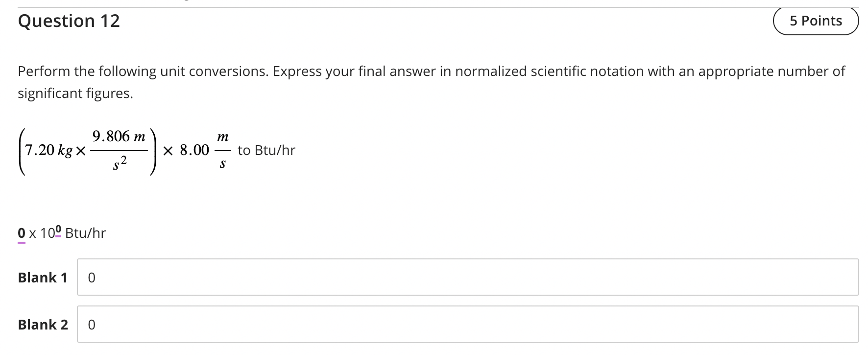Click the 5 Points badge
Screen dimensions: 868x355
816,20
